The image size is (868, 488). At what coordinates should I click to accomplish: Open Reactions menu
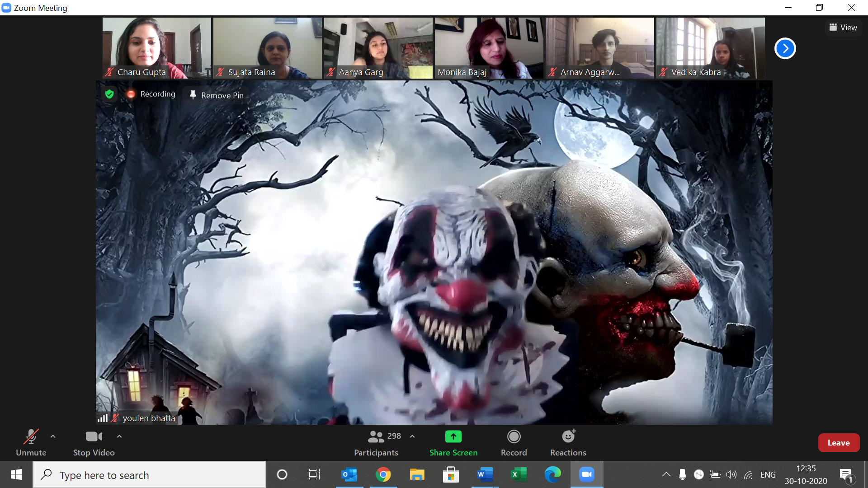point(568,442)
